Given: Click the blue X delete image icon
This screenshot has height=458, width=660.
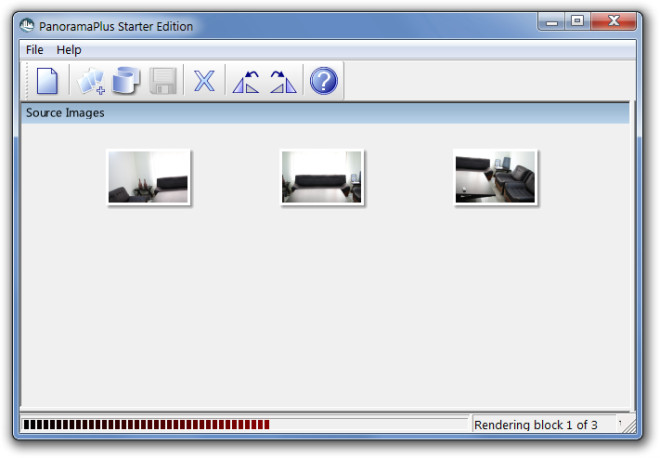Looking at the screenshot, I should [x=204, y=81].
